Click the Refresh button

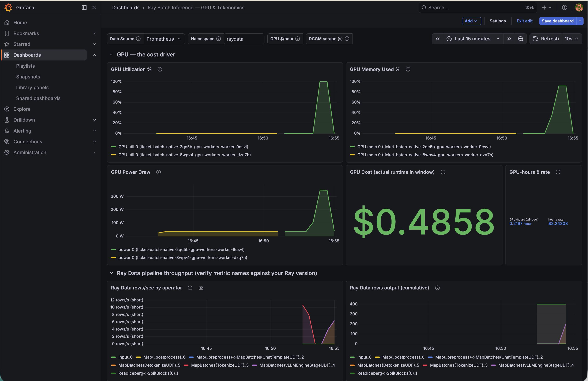pyautogui.click(x=546, y=39)
